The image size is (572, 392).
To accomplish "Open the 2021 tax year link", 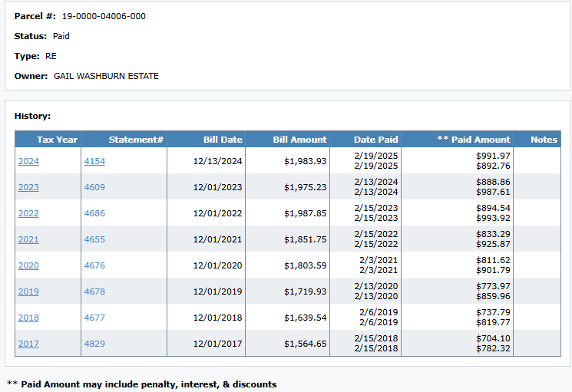I will [28, 239].
